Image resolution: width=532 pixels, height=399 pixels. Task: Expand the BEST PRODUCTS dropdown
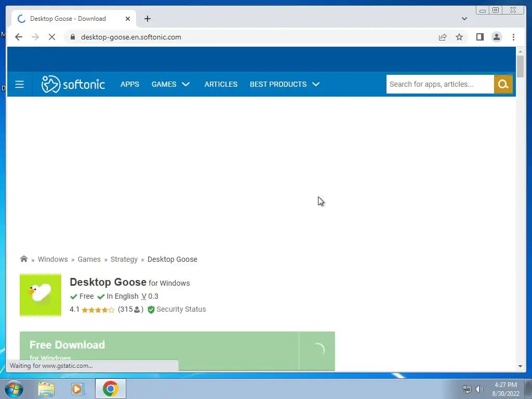click(x=285, y=84)
